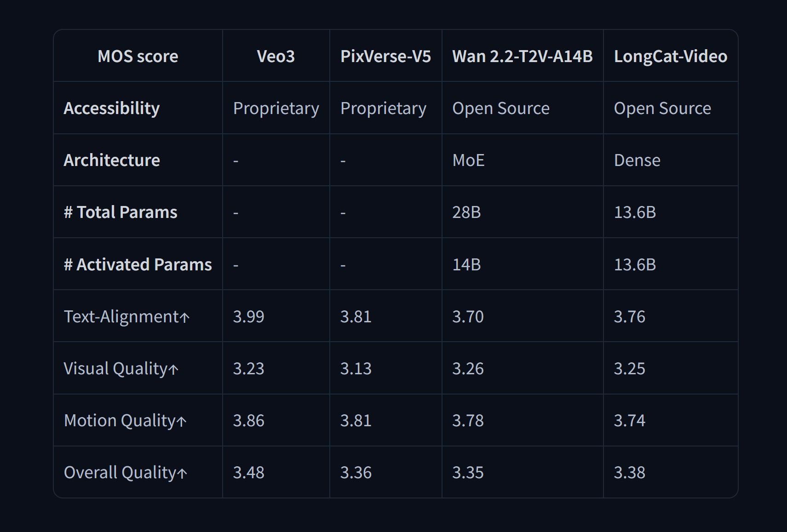Select the "3.74" Motion Quality score
787x532 pixels.
pyautogui.click(x=629, y=420)
